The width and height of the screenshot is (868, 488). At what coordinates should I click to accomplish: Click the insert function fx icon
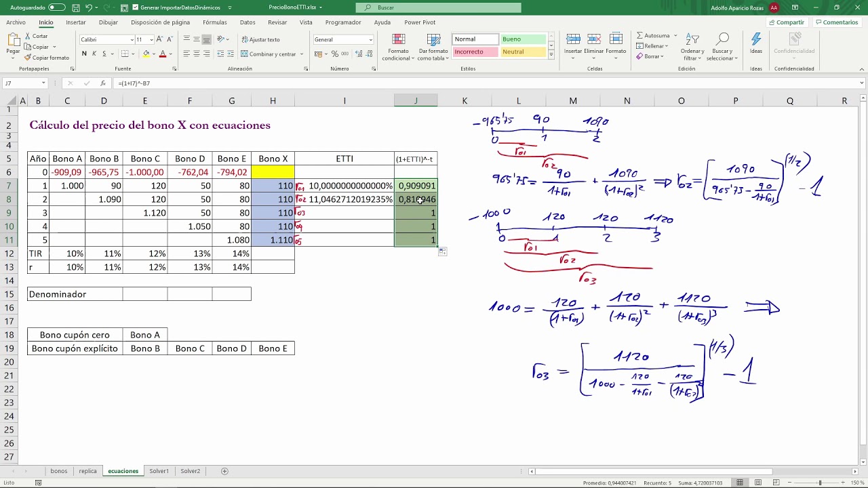click(x=102, y=83)
